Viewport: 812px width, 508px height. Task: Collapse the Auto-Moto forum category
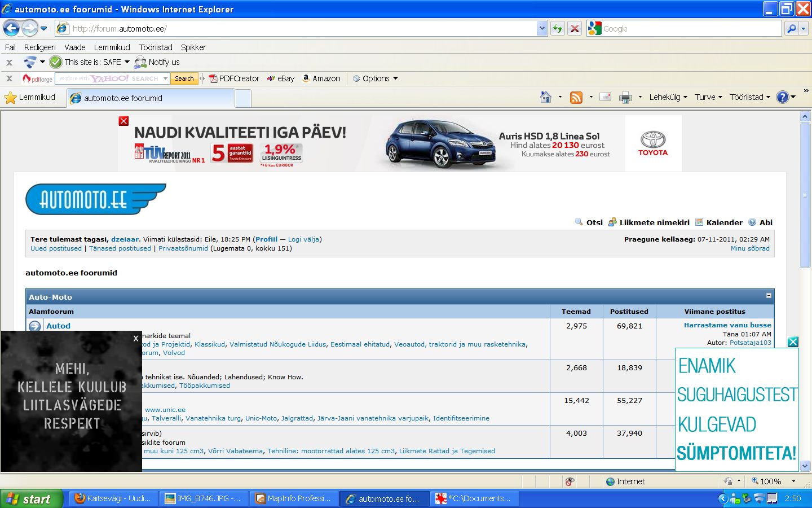[769, 296]
